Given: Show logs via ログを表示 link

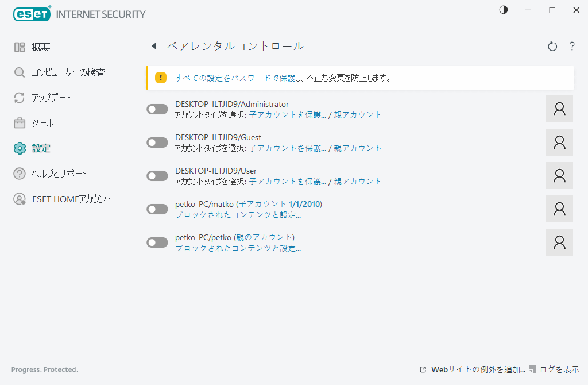Looking at the screenshot, I should [560, 369].
